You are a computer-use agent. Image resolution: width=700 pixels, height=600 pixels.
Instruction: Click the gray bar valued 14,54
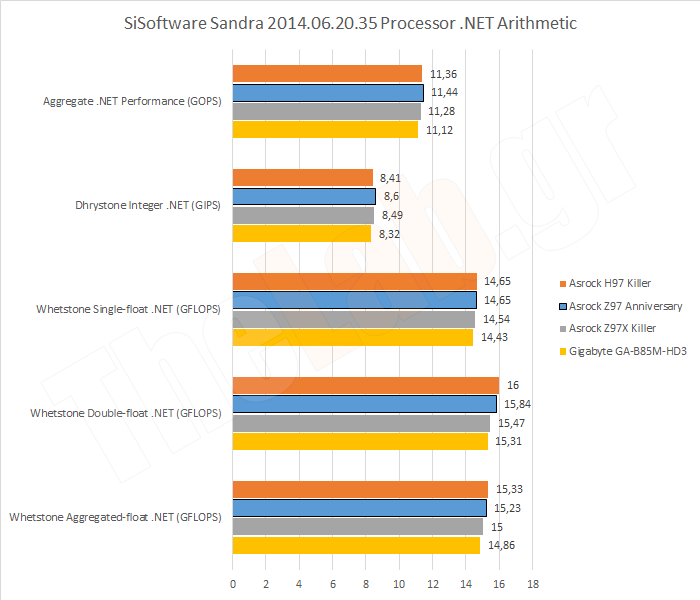[353, 318]
